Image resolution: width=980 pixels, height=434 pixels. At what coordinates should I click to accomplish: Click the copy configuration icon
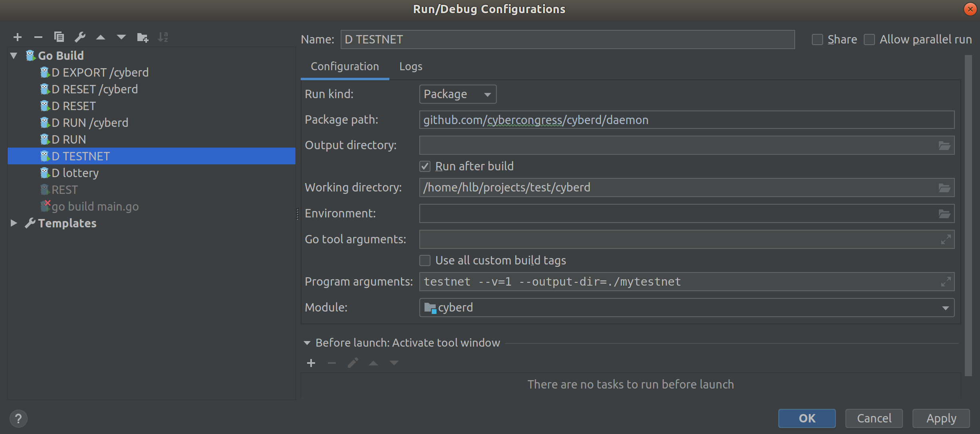click(59, 37)
